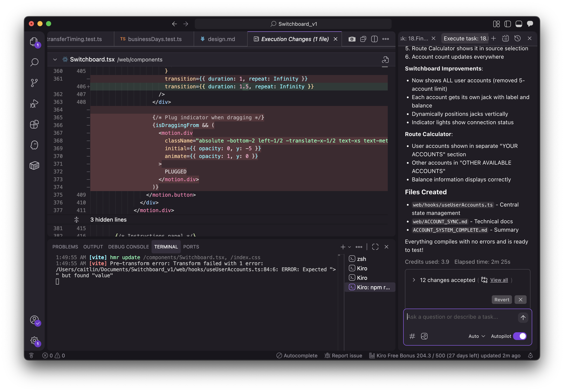The height and width of the screenshot is (392, 564).
Task: Open the design.md editor tab
Action: pos(221,39)
